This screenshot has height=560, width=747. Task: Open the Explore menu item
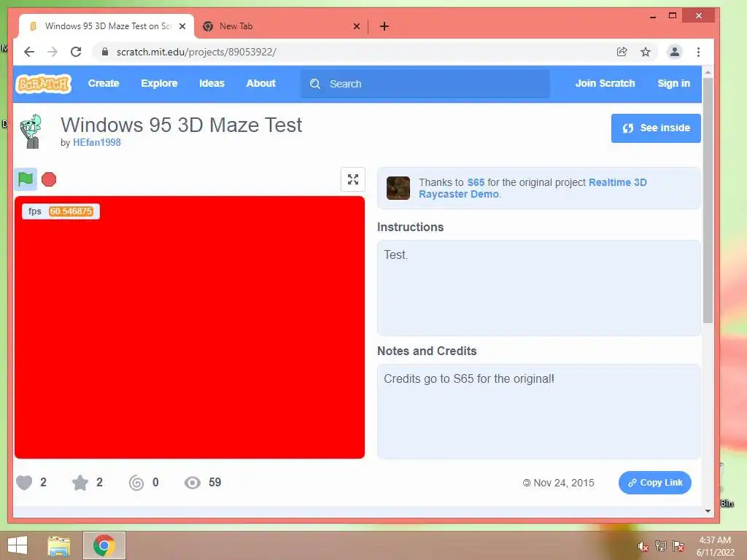(x=159, y=83)
